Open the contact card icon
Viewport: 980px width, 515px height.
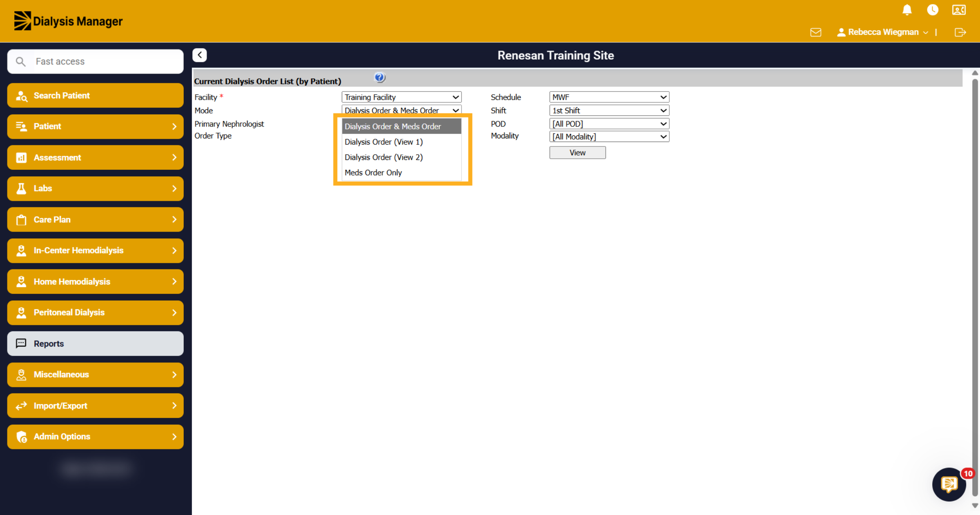959,10
